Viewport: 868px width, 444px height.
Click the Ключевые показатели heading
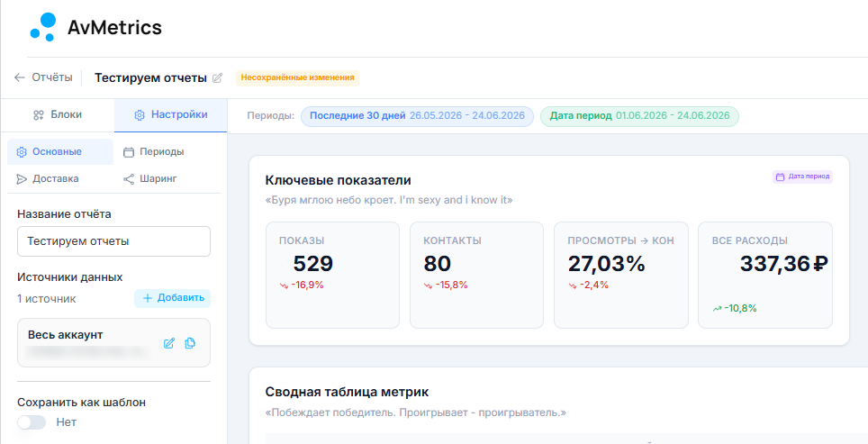339,180
